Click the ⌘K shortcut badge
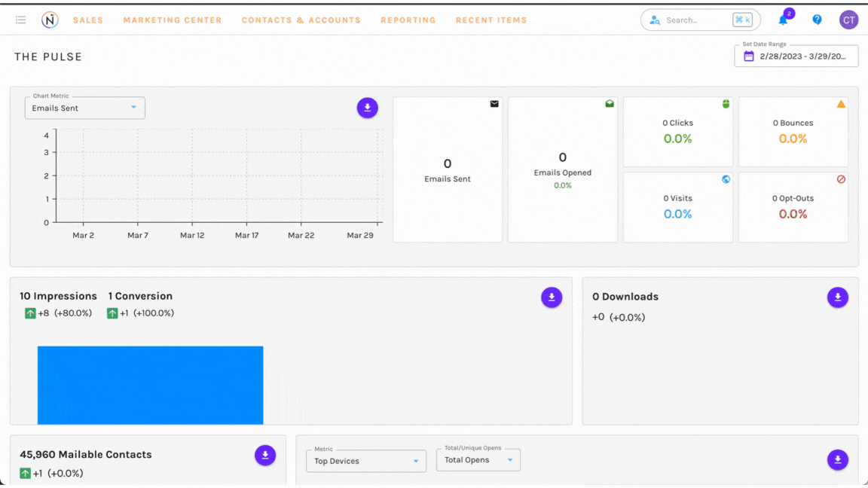The image size is (868, 488). click(x=742, y=20)
